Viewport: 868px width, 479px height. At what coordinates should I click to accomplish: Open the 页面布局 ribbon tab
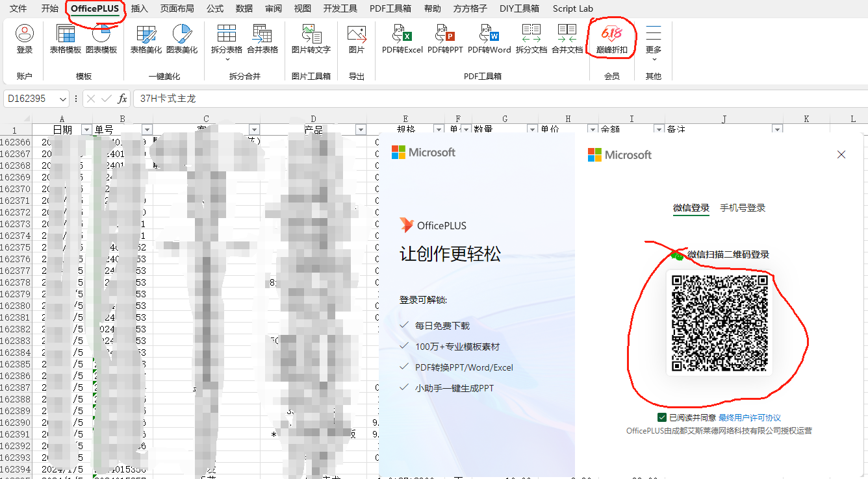[x=177, y=8]
